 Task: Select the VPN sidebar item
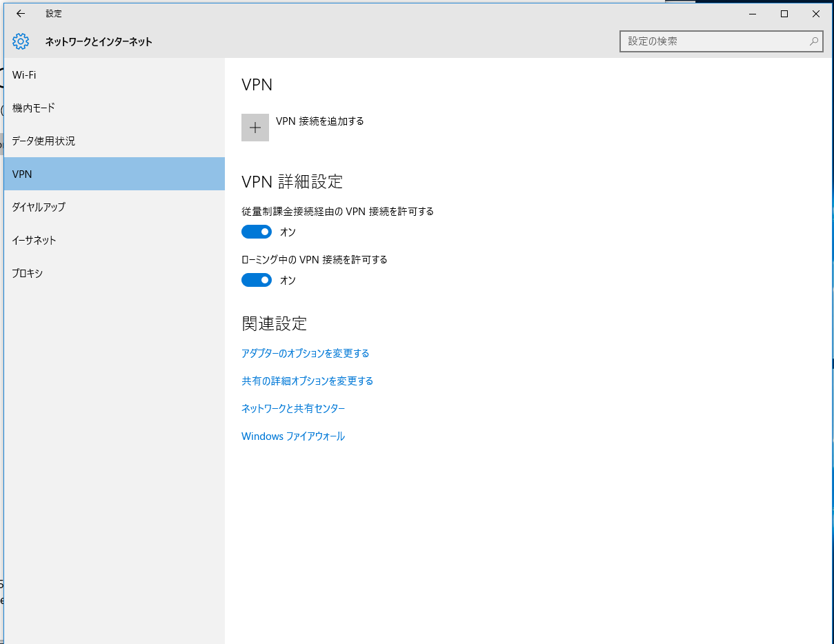23,174
